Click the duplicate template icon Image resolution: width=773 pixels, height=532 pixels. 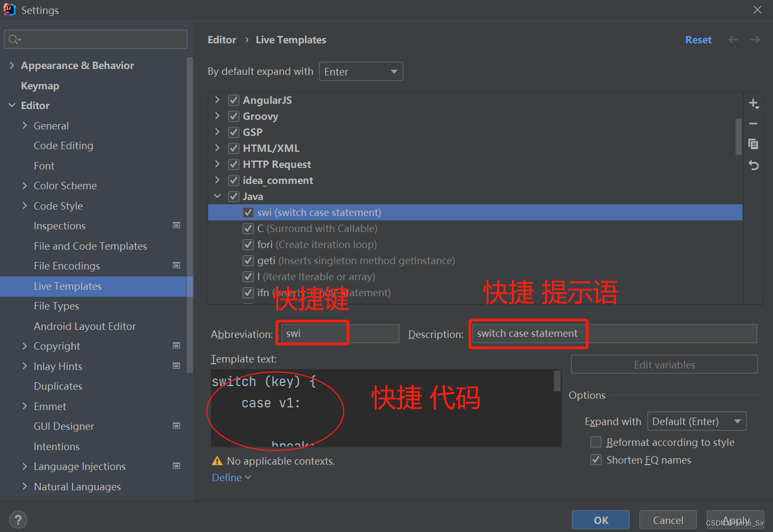(x=753, y=144)
